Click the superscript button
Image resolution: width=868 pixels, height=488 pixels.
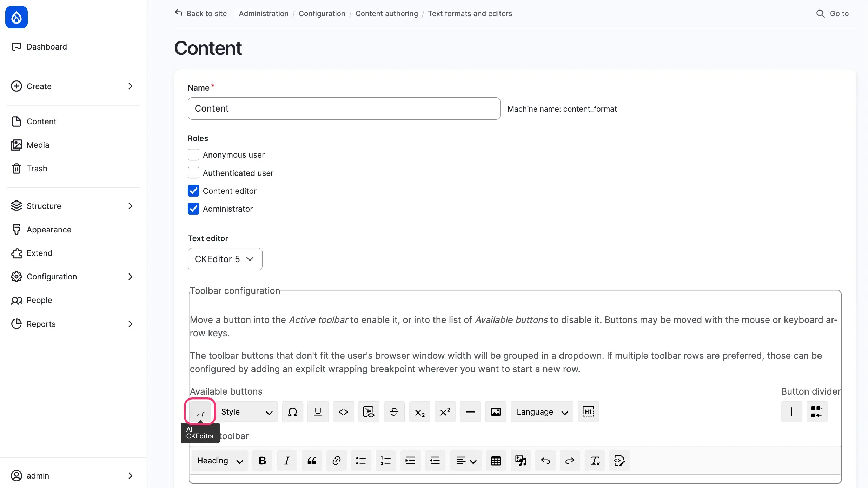coord(445,411)
